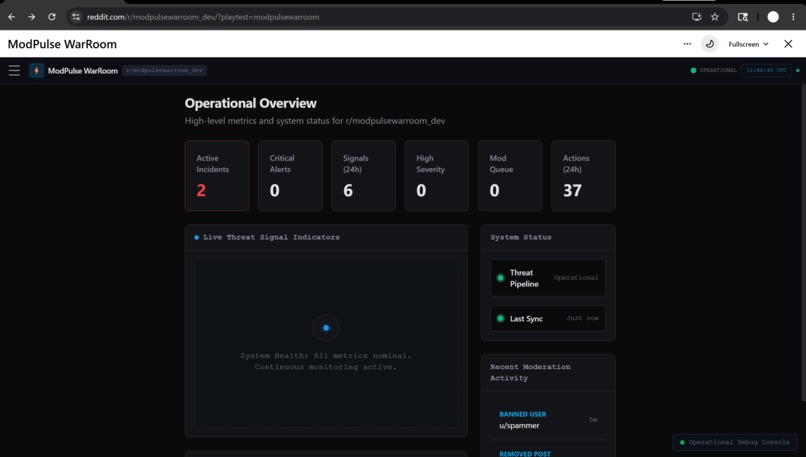Open the playtest more options ellipsis
806x457 pixels.
pos(687,44)
